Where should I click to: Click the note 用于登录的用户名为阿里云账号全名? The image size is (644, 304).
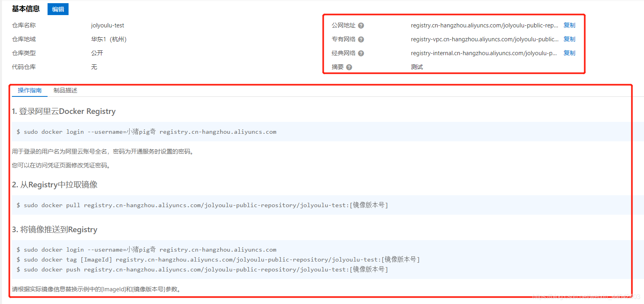click(x=104, y=152)
